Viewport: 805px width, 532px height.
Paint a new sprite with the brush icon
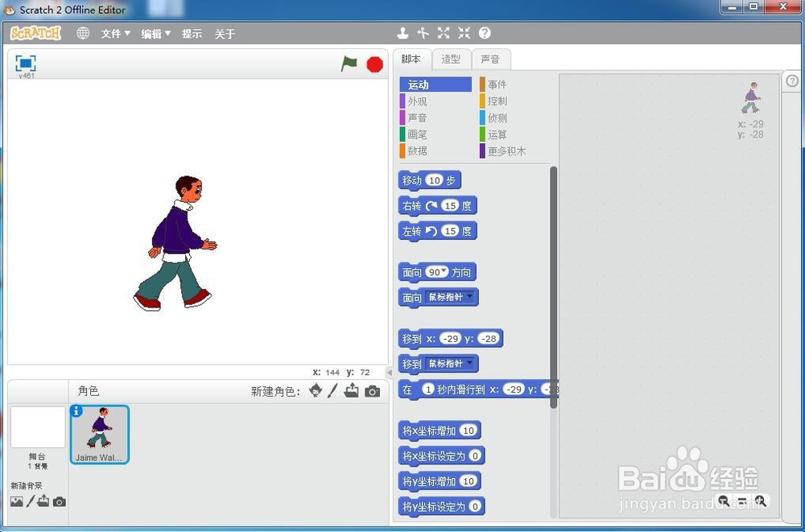click(332, 390)
